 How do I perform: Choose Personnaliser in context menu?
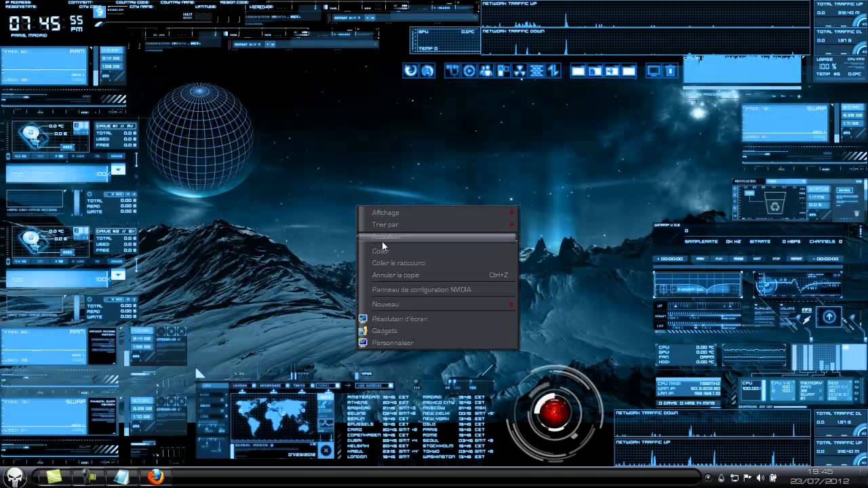click(x=438, y=343)
